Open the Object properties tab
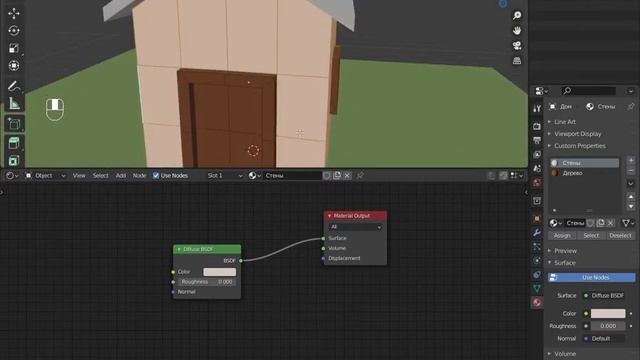The height and width of the screenshot is (360, 640). [x=537, y=219]
